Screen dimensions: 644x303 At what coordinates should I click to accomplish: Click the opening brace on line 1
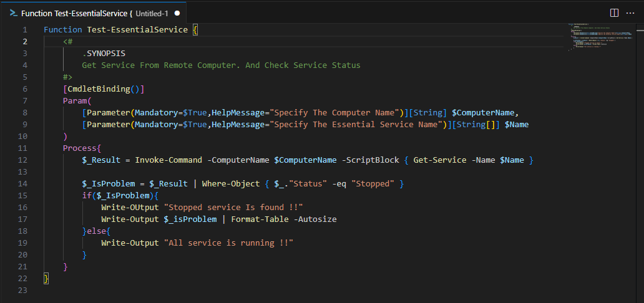[x=195, y=30]
